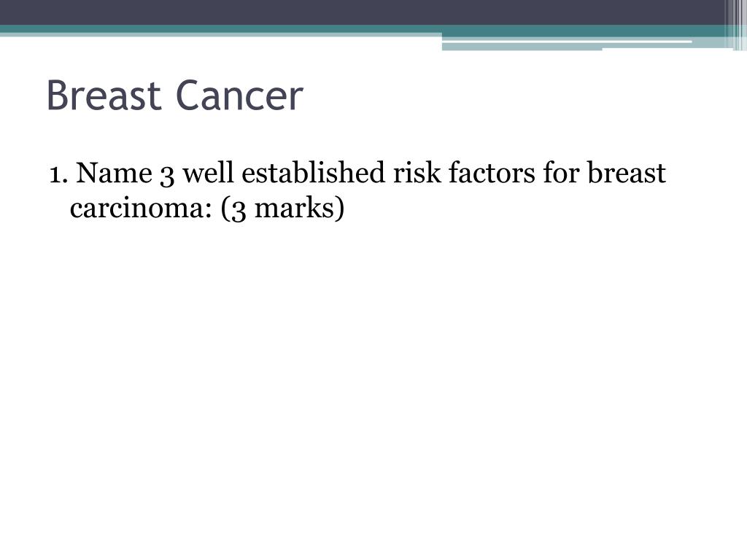
Task: Select the word "Cancer" in the title
Action: tap(239, 96)
